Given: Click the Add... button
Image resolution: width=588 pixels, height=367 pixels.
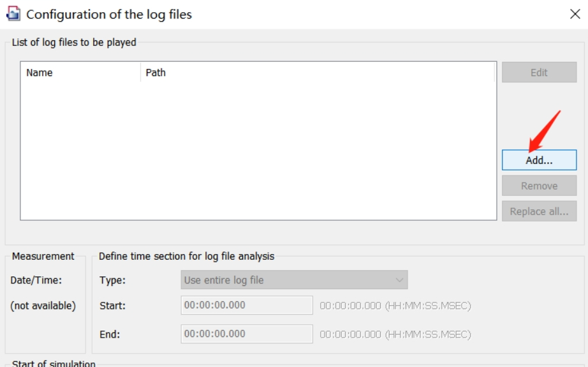Looking at the screenshot, I should 539,160.
